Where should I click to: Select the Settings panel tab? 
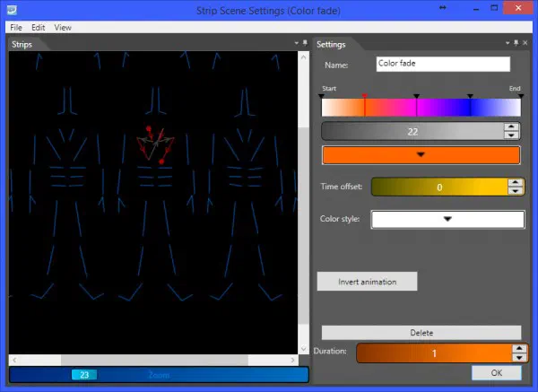331,44
